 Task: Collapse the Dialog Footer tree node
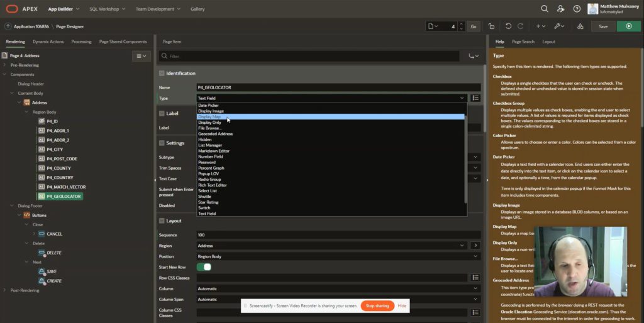click(12, 205)
